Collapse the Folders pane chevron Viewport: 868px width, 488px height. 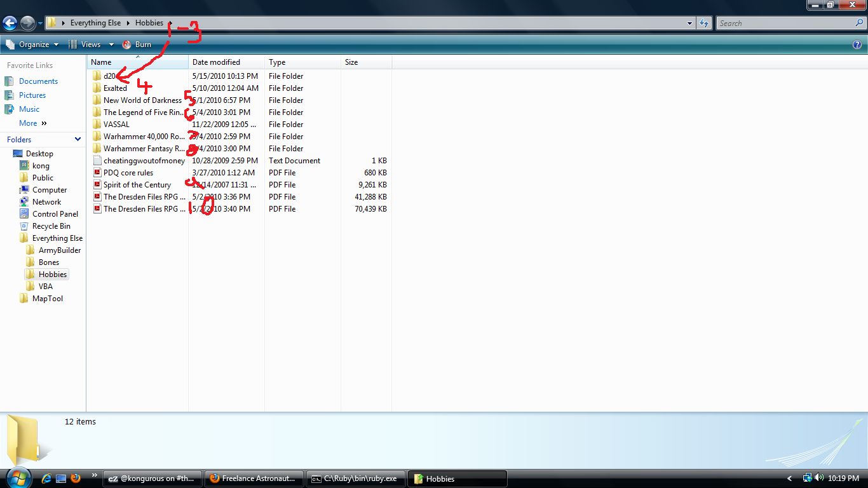tap(78, 139)
